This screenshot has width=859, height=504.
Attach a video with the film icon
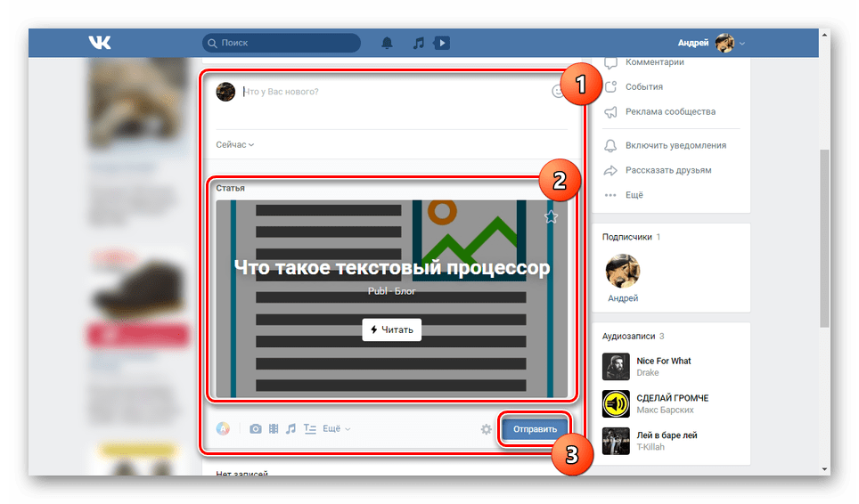tap(274, 428)
